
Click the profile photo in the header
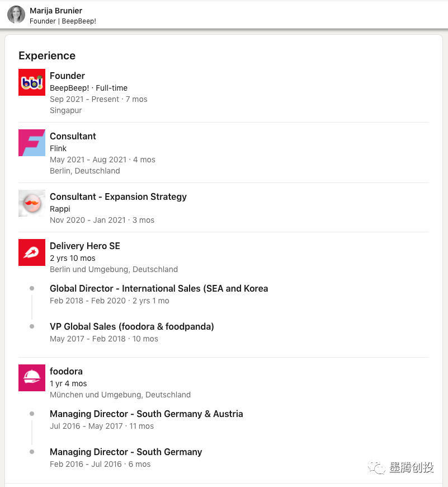click(x=16, y=15)
